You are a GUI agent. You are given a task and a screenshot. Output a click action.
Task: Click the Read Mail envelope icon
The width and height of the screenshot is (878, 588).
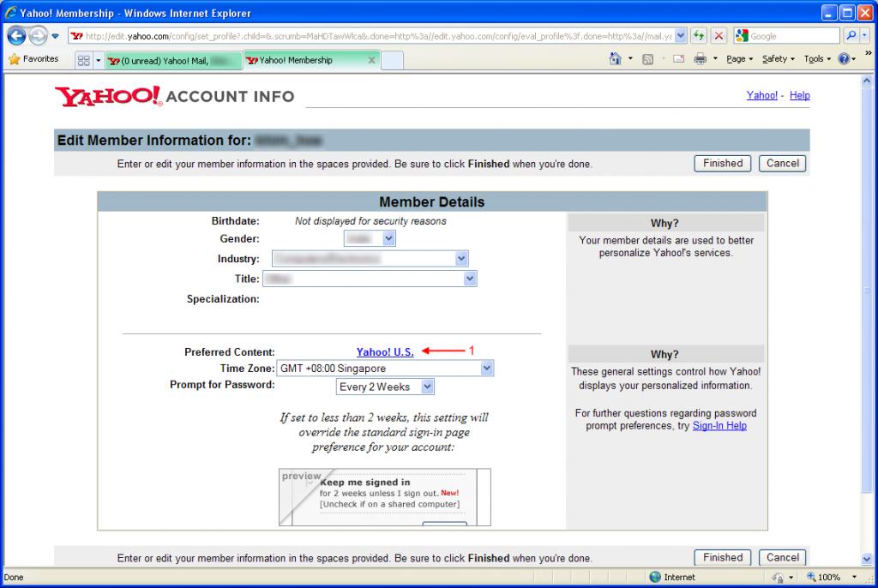tap(677, 59)
